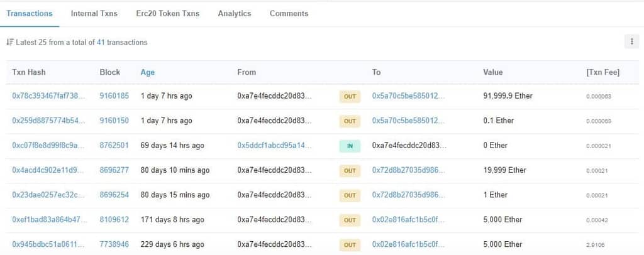Open From address 0x5ddcf1abcd95a14...
Image resolution: width=644 pixels, height=255 pixels.
(x=274, y=145)
